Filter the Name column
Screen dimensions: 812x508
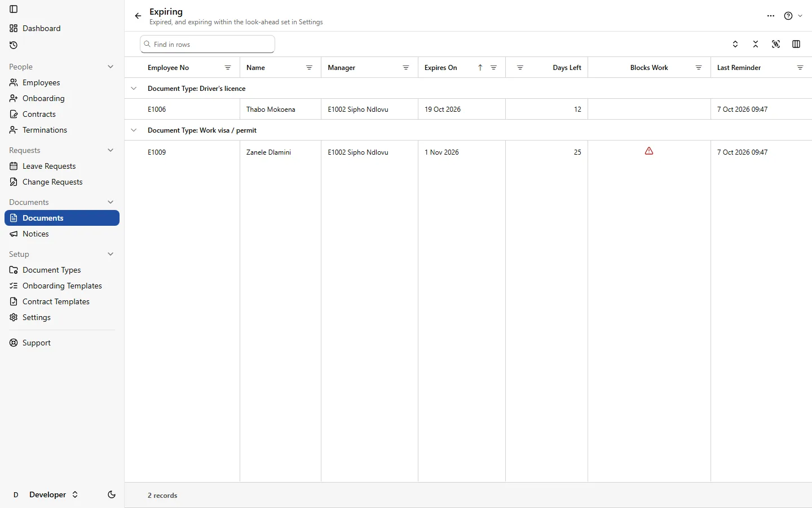309,68
